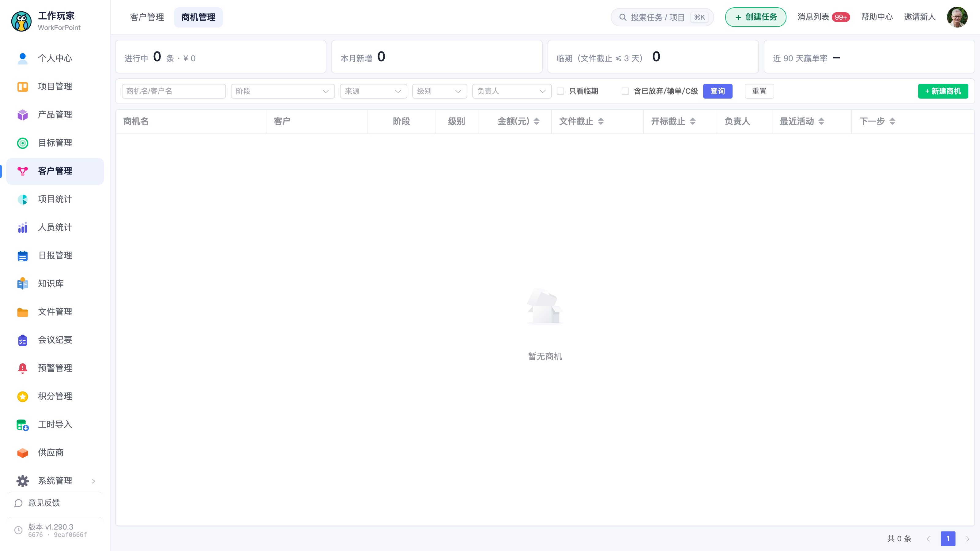
Task: Open user profile avatar
Action: [x=957, y=17]
